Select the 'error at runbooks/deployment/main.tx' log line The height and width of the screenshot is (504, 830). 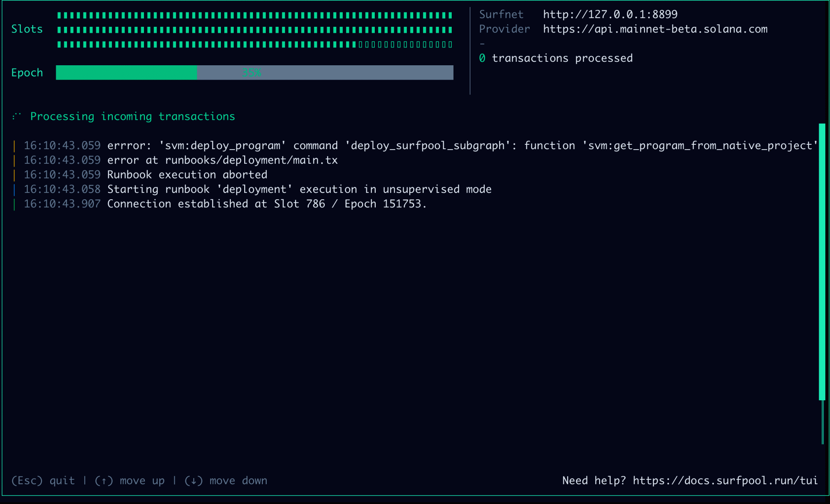(x=222, y=160)
